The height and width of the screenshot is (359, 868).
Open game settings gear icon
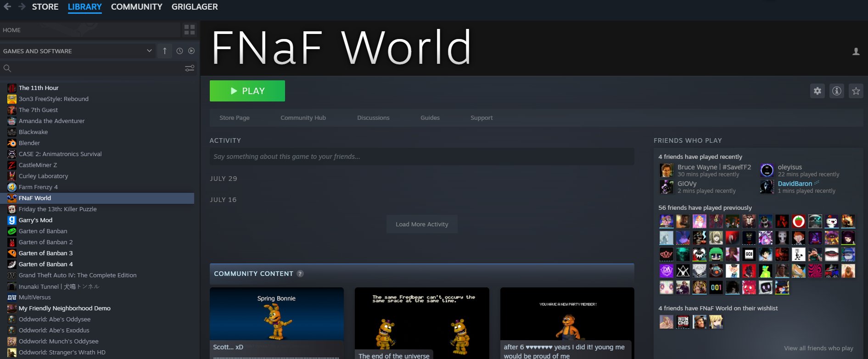click(818, 91)
